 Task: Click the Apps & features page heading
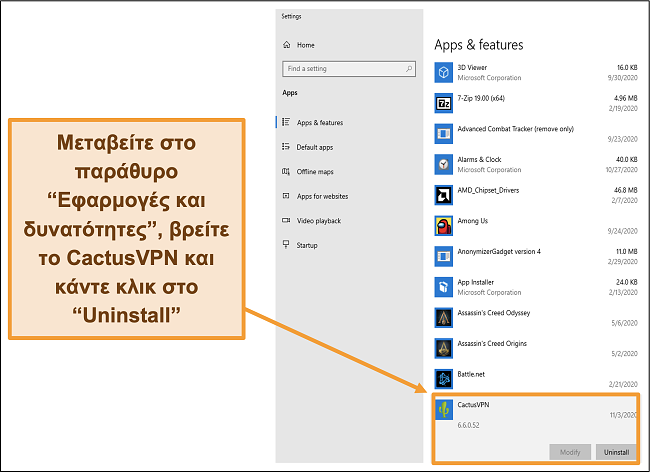(x=479, y=45)
